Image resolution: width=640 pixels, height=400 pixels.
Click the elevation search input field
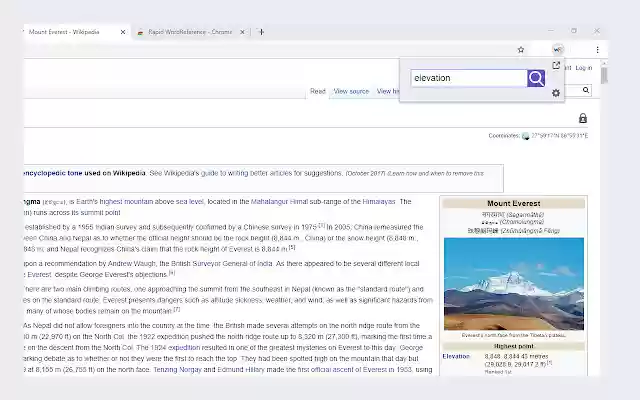pos(469,78)
